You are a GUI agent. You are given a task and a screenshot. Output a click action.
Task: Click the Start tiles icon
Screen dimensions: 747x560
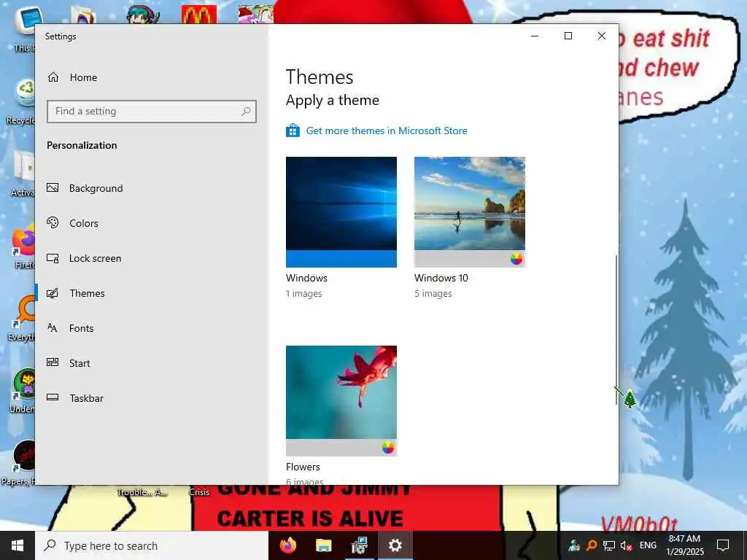53,362
